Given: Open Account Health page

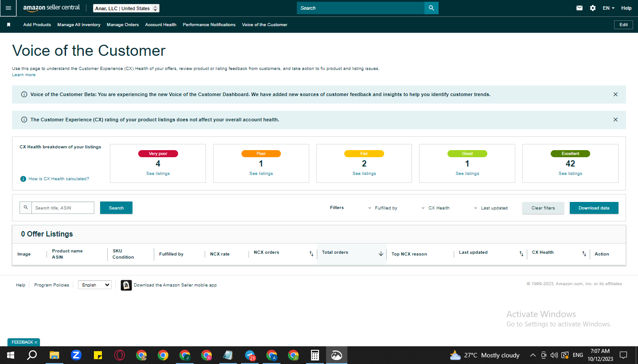Looking at the screenshot, I should coord(161,25).
